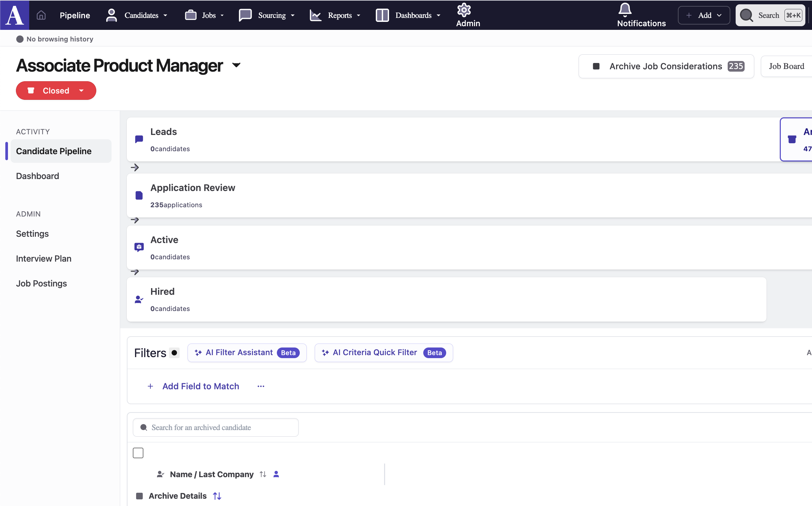Open the Notifications bell
812x506 pixels.
coord(624,10)
